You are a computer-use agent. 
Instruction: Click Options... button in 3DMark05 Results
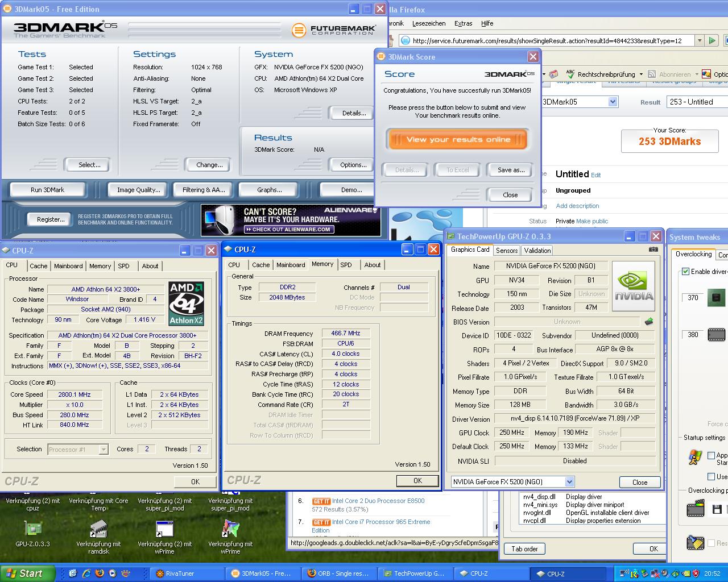pyautogui.click(x=353, y=165)
